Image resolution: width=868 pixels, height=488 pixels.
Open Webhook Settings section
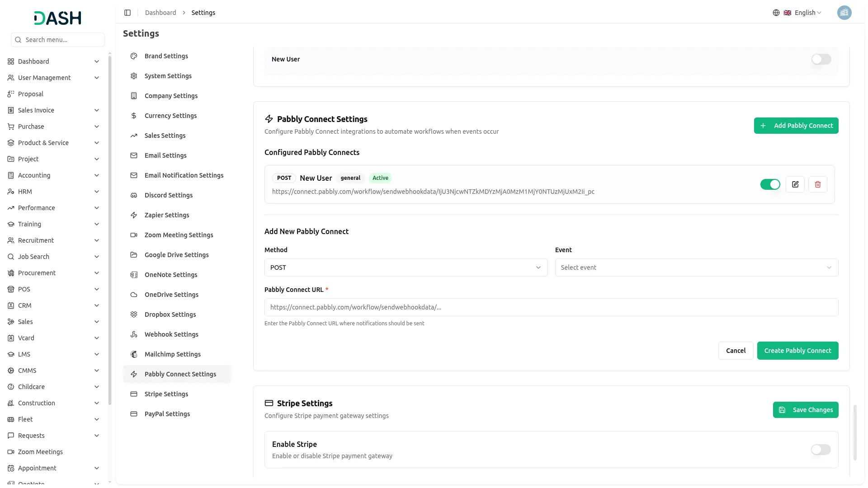171,334
